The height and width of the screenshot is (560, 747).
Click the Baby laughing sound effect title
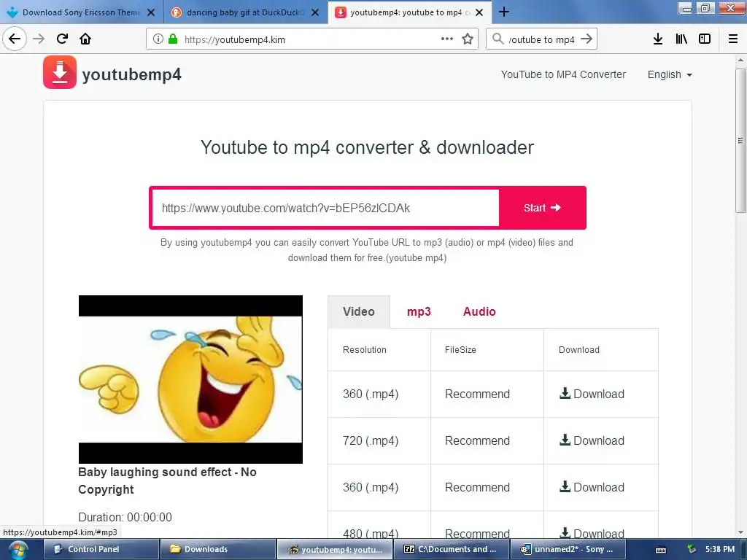coord(167,481)
